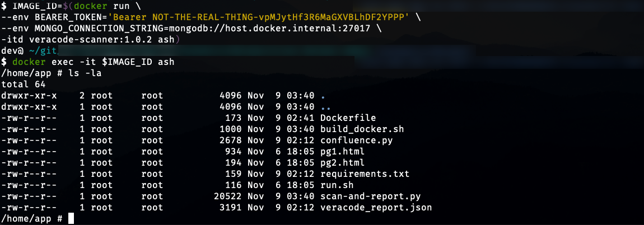The image size is (644, 225).
Task: Click the current directory '.' entry
Action: tap(323, 96)
